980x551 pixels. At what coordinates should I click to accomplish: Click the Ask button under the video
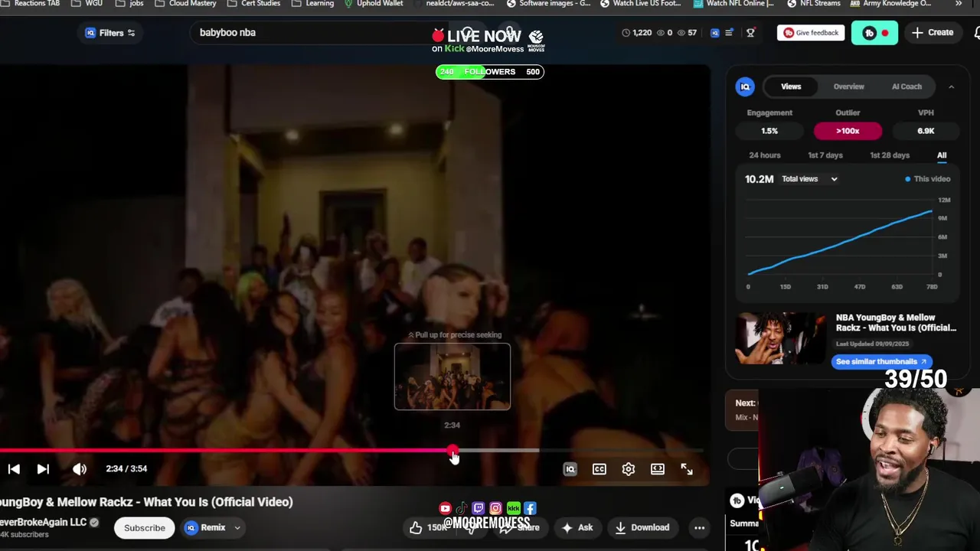577,527
